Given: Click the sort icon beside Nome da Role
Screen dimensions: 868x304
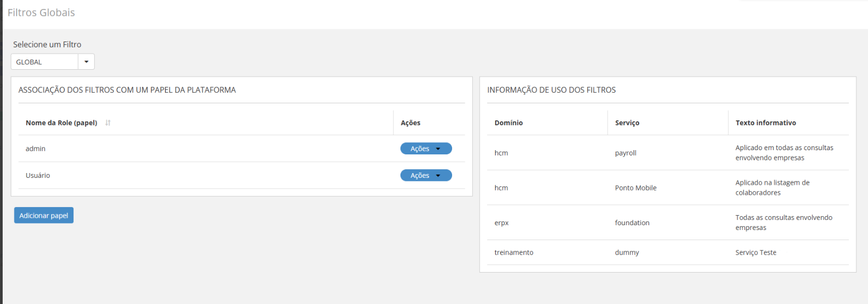Looking at the screenshot, I should 108,123.
